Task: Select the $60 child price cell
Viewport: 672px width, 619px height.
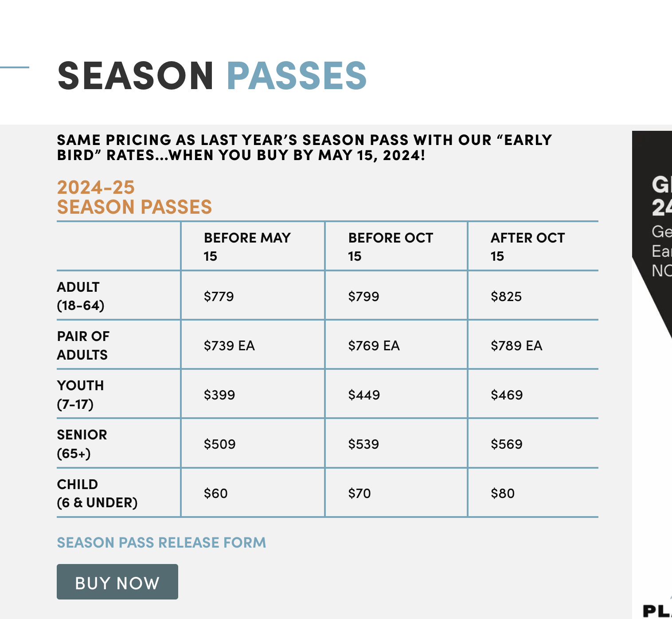Action: (x=215, y=494)
